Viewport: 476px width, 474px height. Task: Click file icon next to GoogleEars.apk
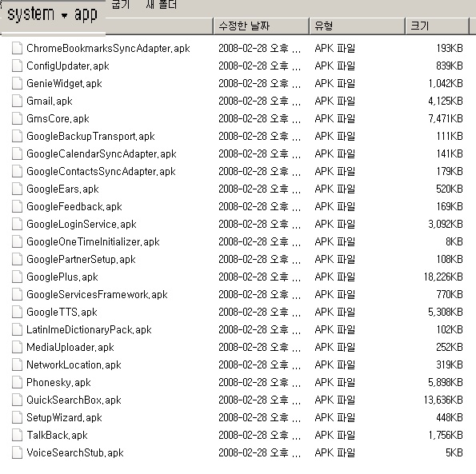17,189
